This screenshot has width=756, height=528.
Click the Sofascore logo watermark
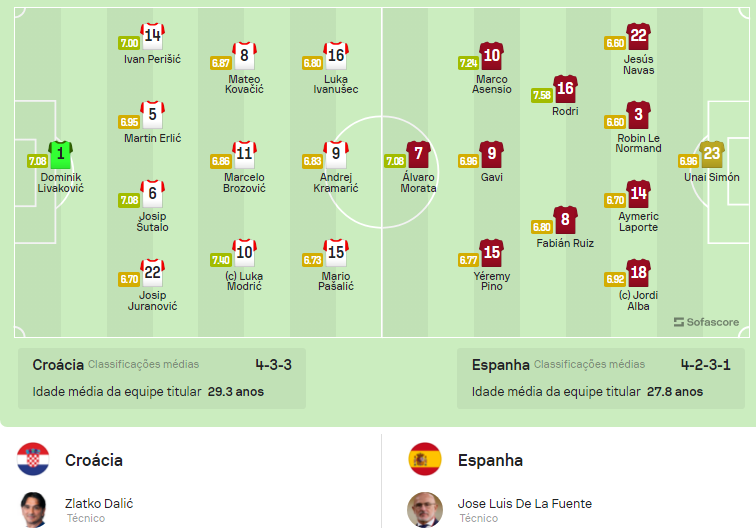(x=707, y=322)
